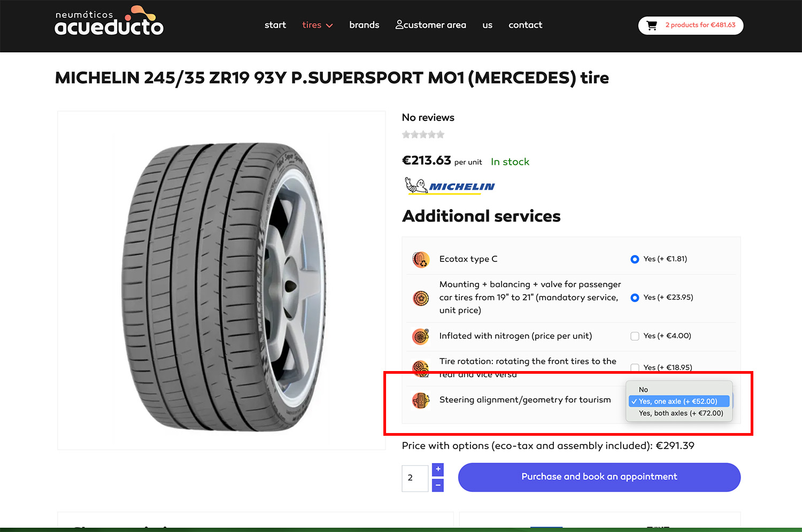Click the nitrogen inflation service icon
The image size is (802, 532).
(x=421, y=336)
